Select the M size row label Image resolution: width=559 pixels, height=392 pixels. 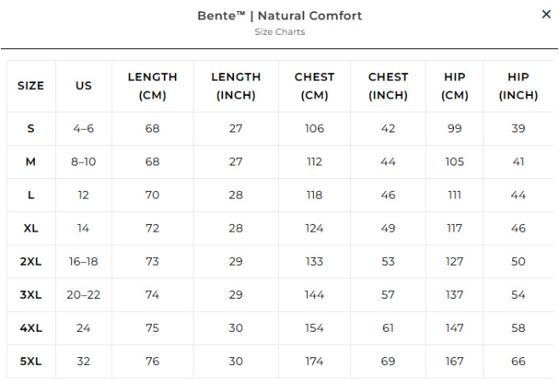click(31, 161)
